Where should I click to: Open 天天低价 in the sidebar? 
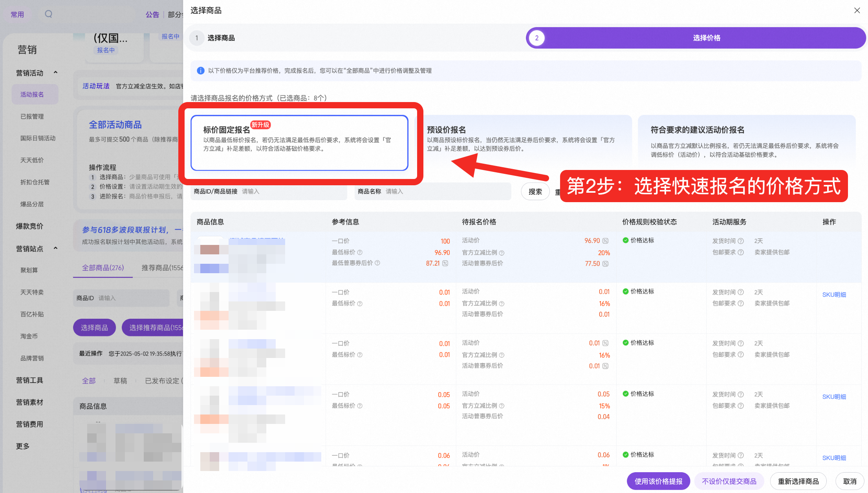[32, 160]
